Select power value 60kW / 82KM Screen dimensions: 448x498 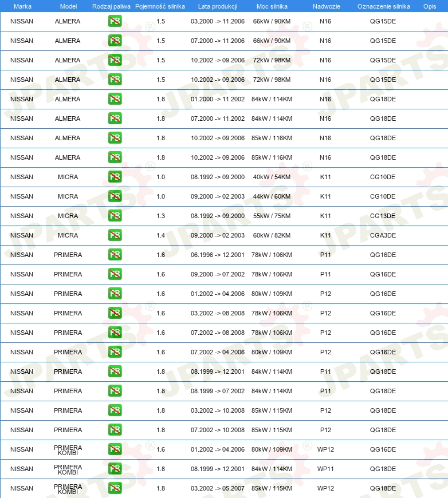pyautogui.click(x=272, y=235)
